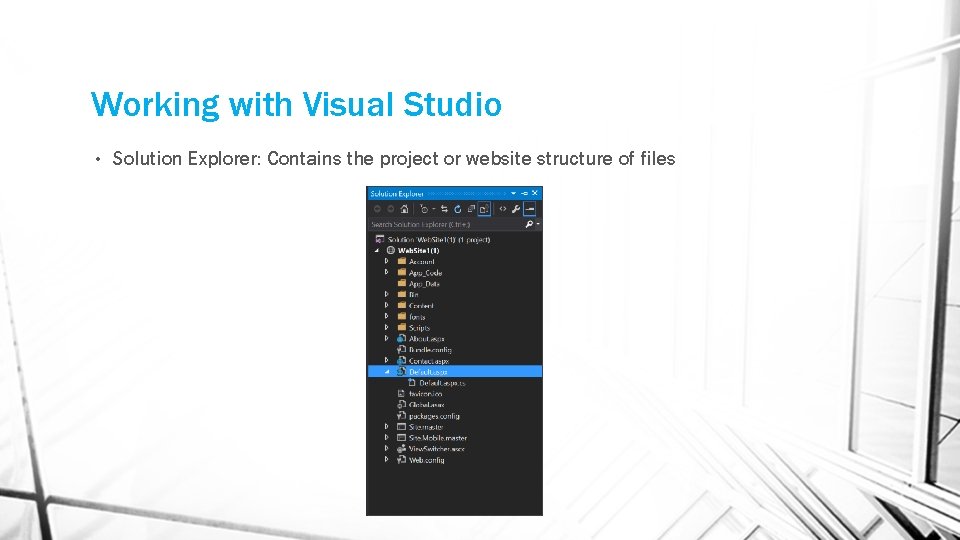Select the highlighted Default.aspx file label
Image resolution: width=960 pixels, height=540 pixels.
[428, 372]
